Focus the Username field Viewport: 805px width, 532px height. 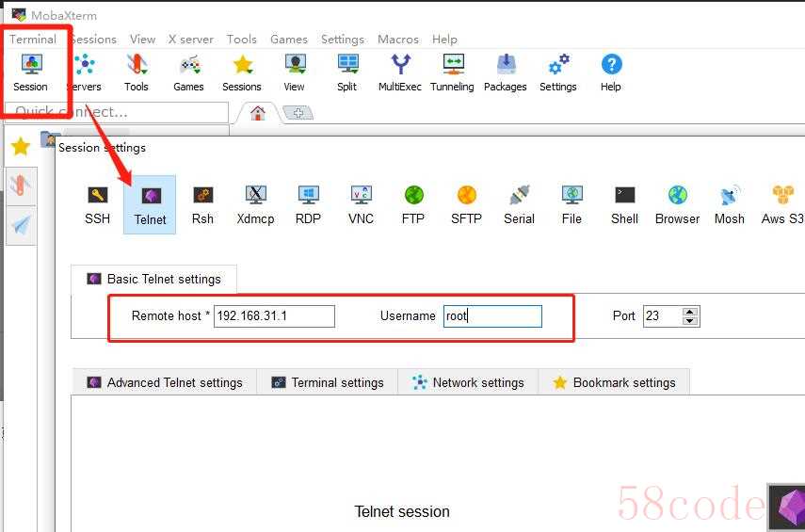pos(492,315)
